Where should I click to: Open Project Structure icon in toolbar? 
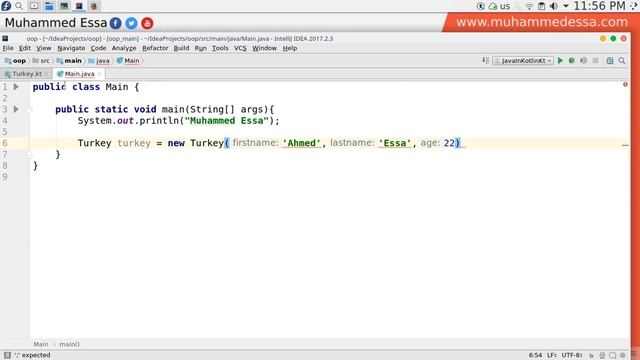click(x=610, y=60)
